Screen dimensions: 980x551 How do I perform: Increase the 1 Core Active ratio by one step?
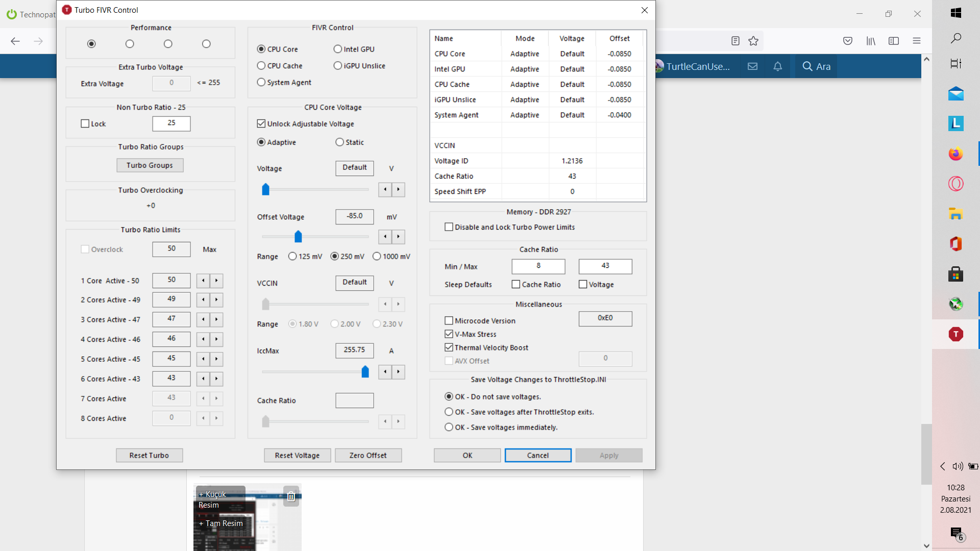tap(216, 281)
